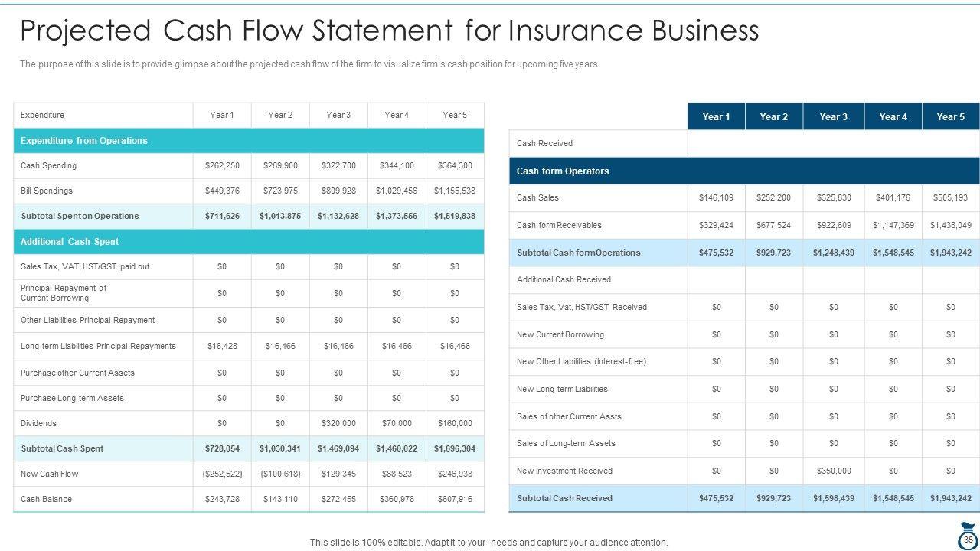Click the Year 1 header in Expenditure table

(222, 115)
